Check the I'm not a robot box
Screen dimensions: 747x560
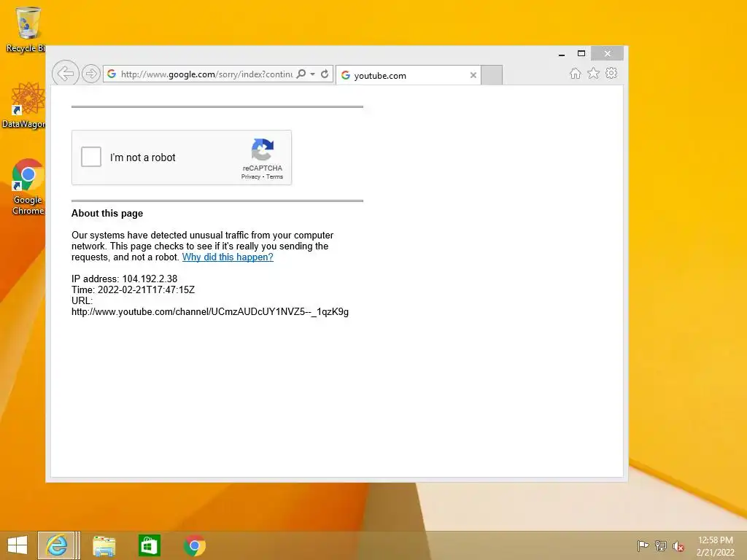point(91,157)
